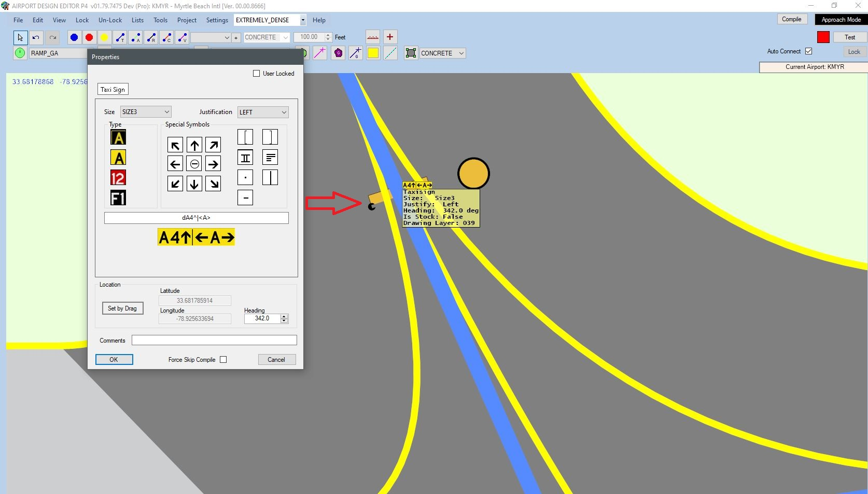Screen dimensions: 868x494
Task: Click the ruler measurement tool icon
Action: point(373,37)
